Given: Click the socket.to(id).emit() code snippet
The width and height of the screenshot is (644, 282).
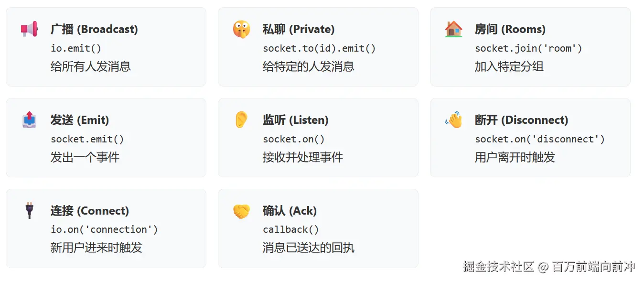Looking at the screenshot, I should (x=319, y=48).
